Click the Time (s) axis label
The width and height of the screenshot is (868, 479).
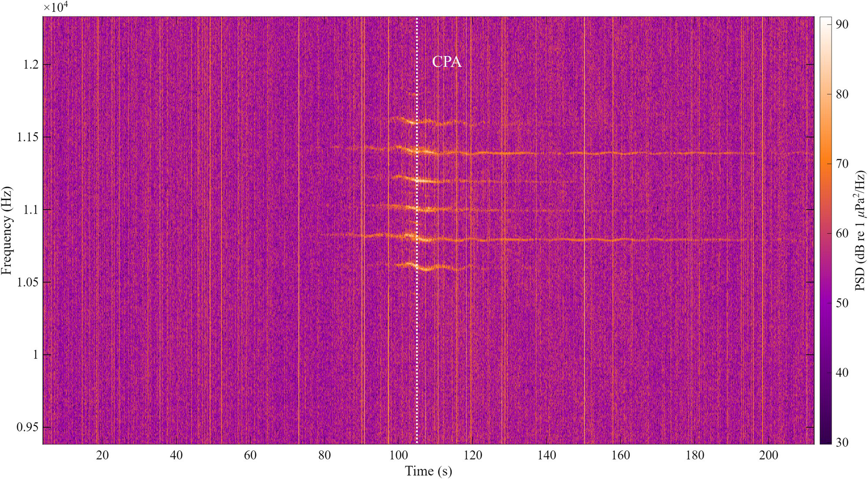point(428,471)
